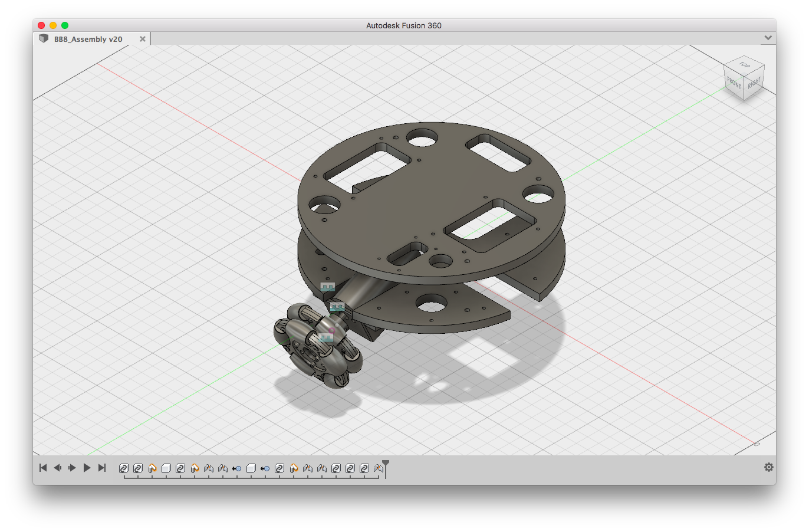Close the BB8_Assembly v20 tab
Screen dimensions: 809x532
click(143, 39)
